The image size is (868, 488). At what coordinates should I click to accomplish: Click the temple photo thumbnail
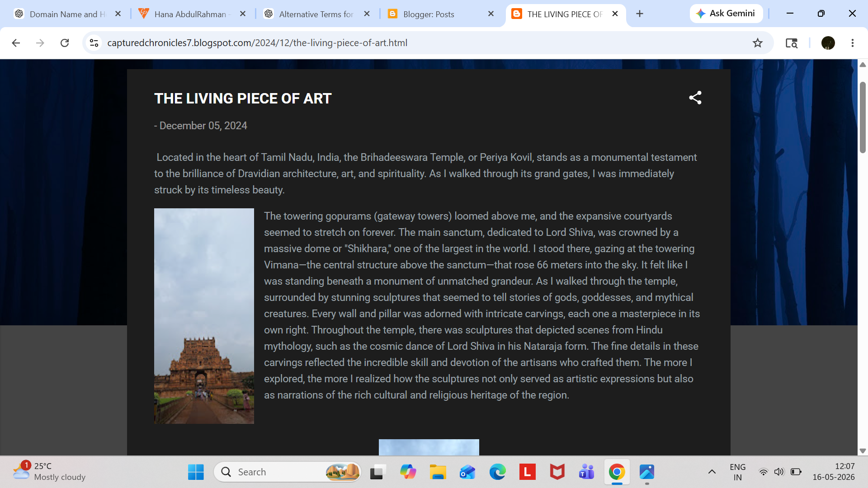(x=204, y=316)
